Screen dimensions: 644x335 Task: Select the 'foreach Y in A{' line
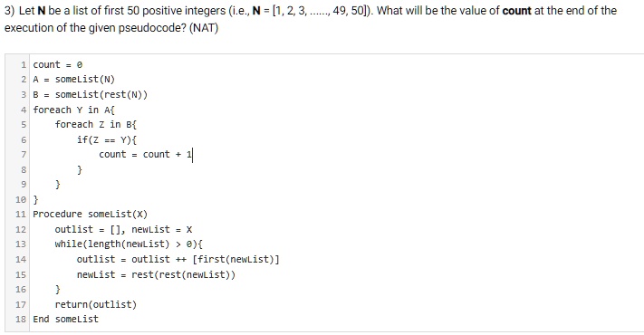74,110
